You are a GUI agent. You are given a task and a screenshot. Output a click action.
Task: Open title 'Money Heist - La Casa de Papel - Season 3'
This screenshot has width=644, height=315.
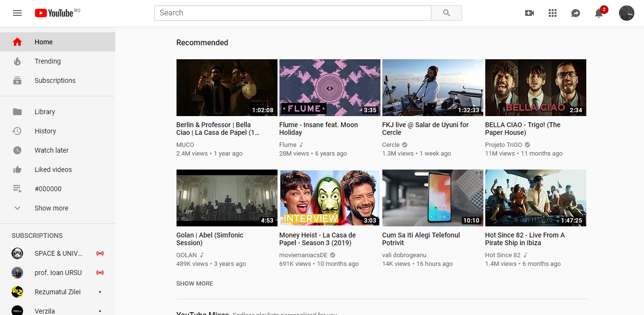(317, 239)
